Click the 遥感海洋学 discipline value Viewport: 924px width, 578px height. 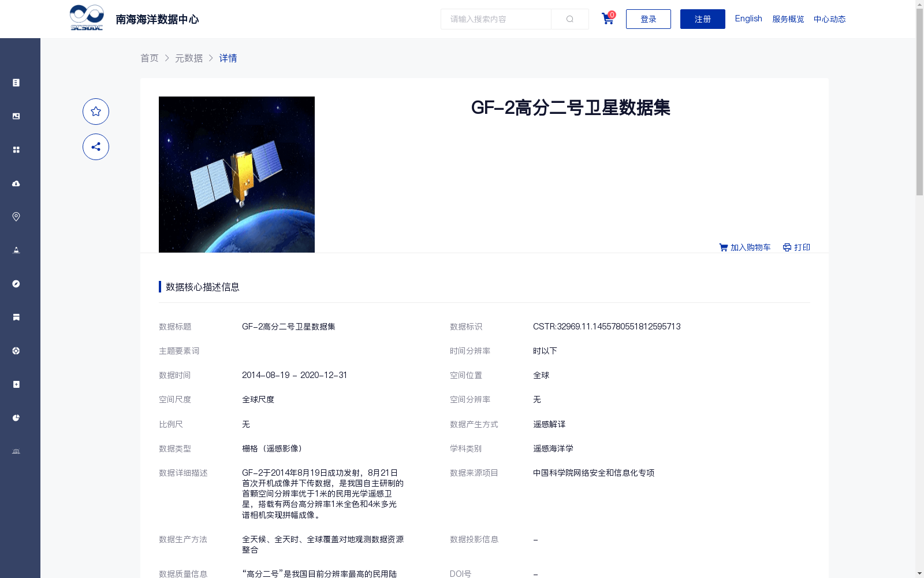tap(553, 449)
